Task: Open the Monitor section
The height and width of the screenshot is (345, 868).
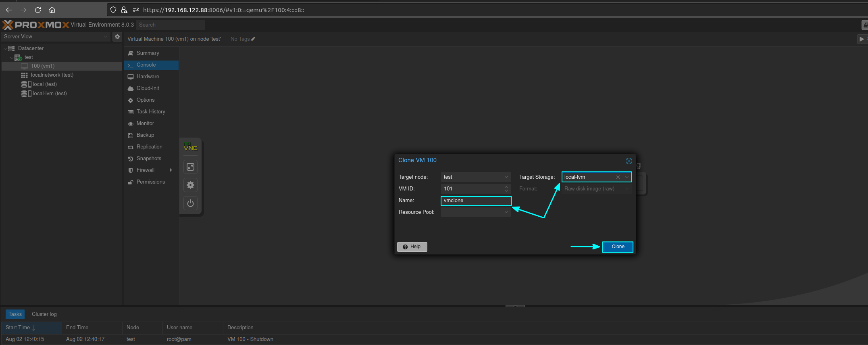Action: pyautogui.click(x=151, y=123)
